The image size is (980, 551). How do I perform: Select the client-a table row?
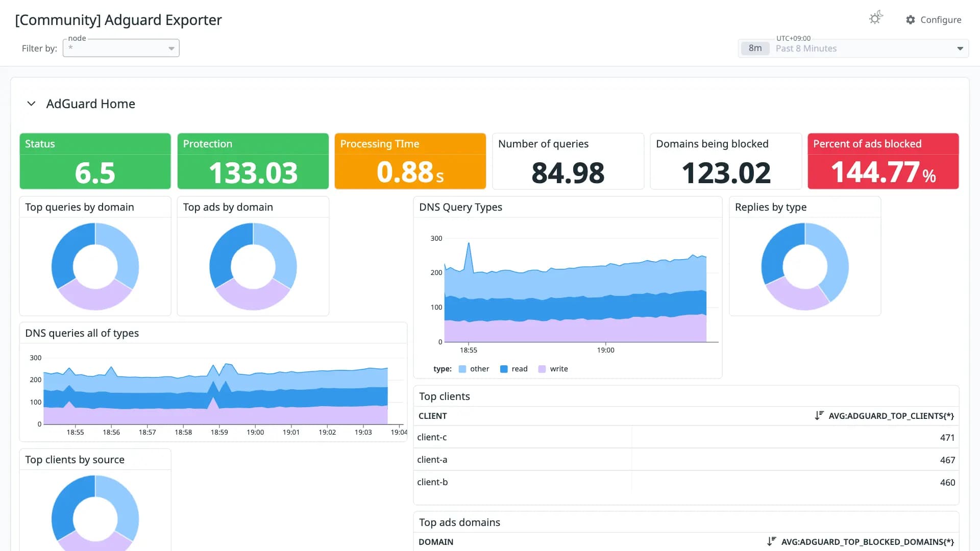pyautogui.click(x=686, y=460)
